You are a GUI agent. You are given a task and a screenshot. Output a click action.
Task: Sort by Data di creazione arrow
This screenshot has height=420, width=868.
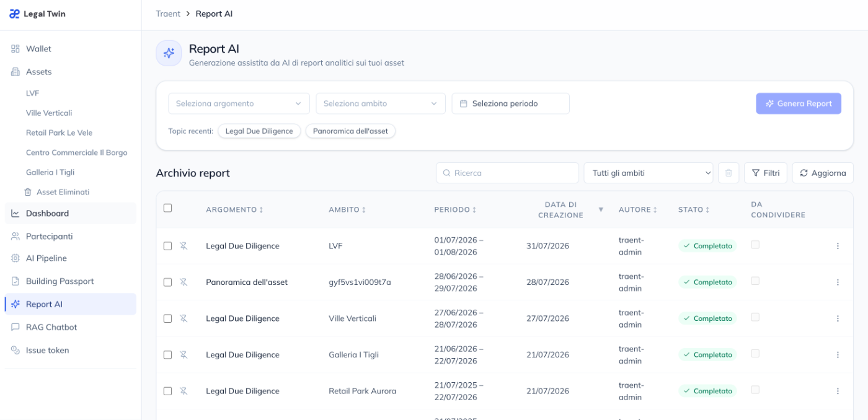[601, 210]
